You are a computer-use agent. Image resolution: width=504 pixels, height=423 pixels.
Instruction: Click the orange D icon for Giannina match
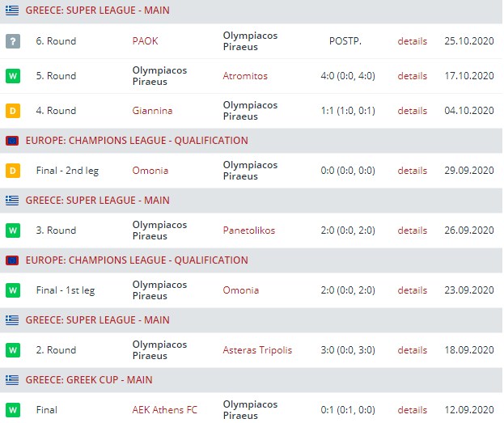point(12,111)
